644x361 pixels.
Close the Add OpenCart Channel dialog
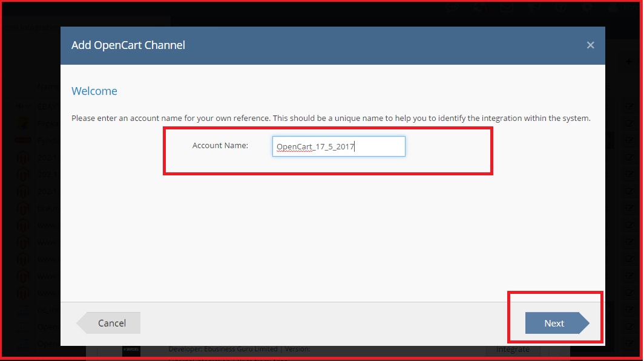pos(590,45)
